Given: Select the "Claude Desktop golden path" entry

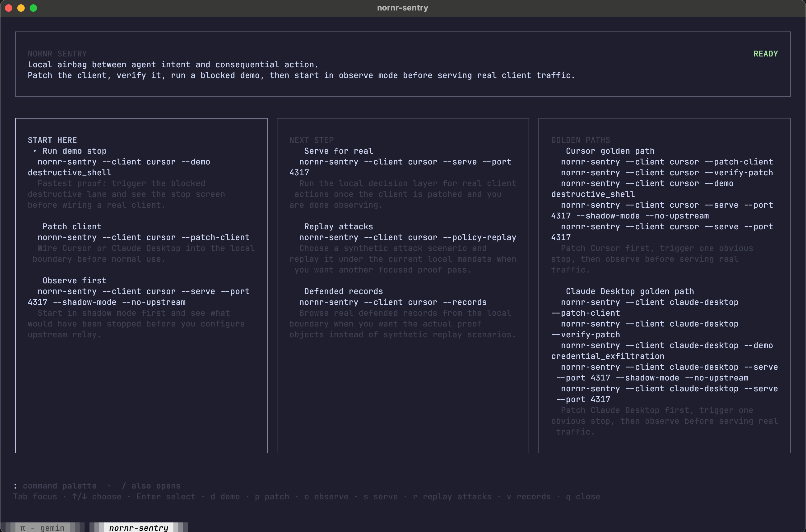Looking at the screenshot, I should 630,291.
